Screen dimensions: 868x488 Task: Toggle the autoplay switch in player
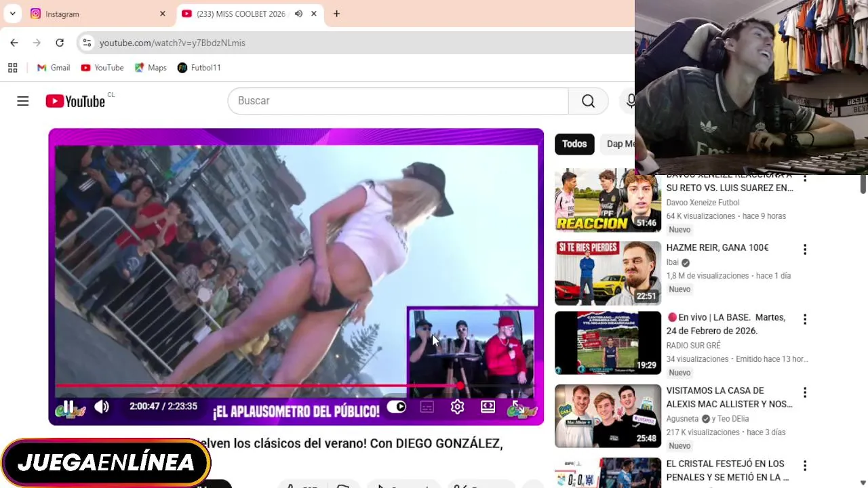pos(397,407)
